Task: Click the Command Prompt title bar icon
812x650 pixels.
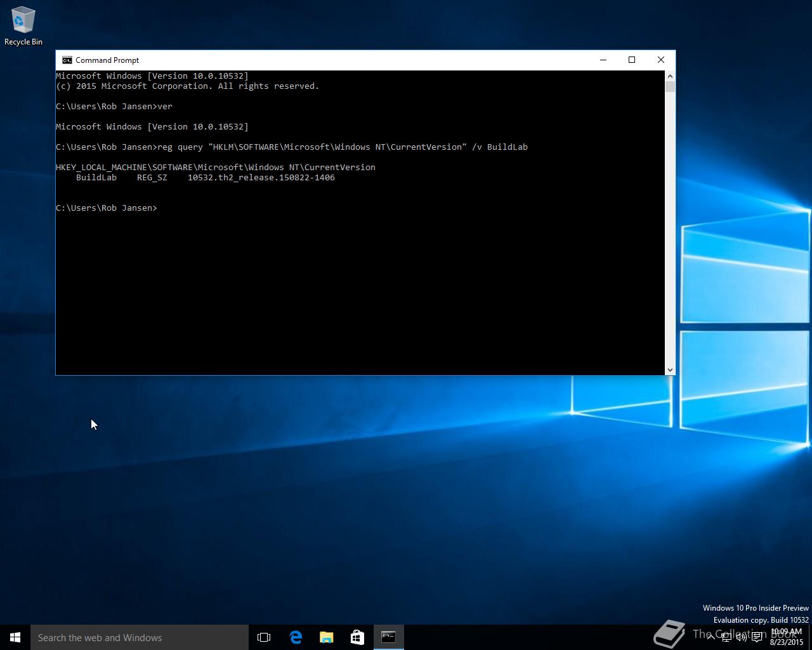Action: tap(67, 60)
